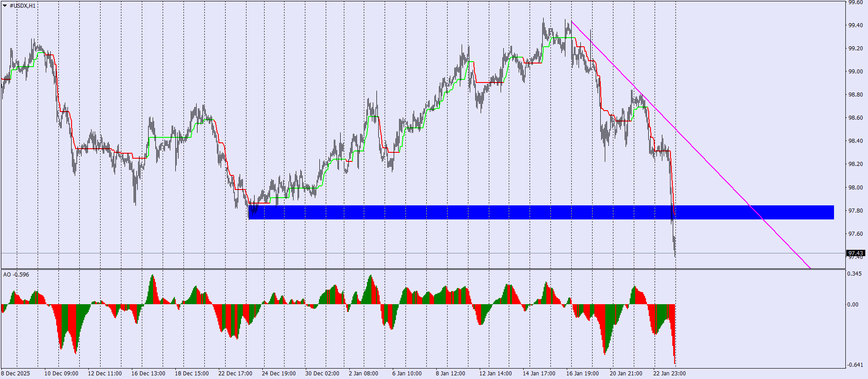
Task: Click the 99.00 price axis label
Action: pyautogui.click(x=855, y=71)
